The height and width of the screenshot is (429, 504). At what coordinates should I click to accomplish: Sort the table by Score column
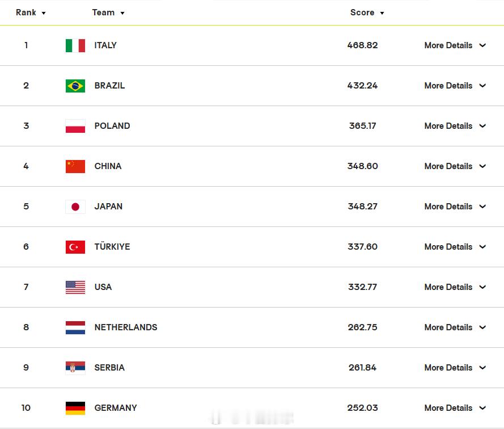[367, 12]
